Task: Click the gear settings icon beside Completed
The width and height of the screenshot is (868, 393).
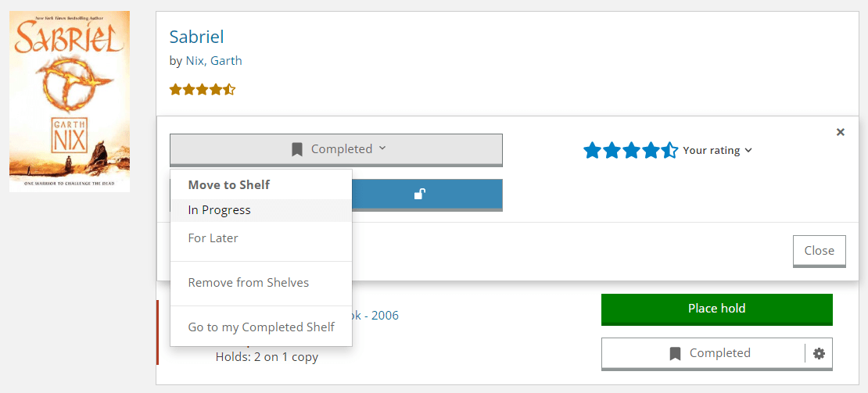Action: coord(819,353)
